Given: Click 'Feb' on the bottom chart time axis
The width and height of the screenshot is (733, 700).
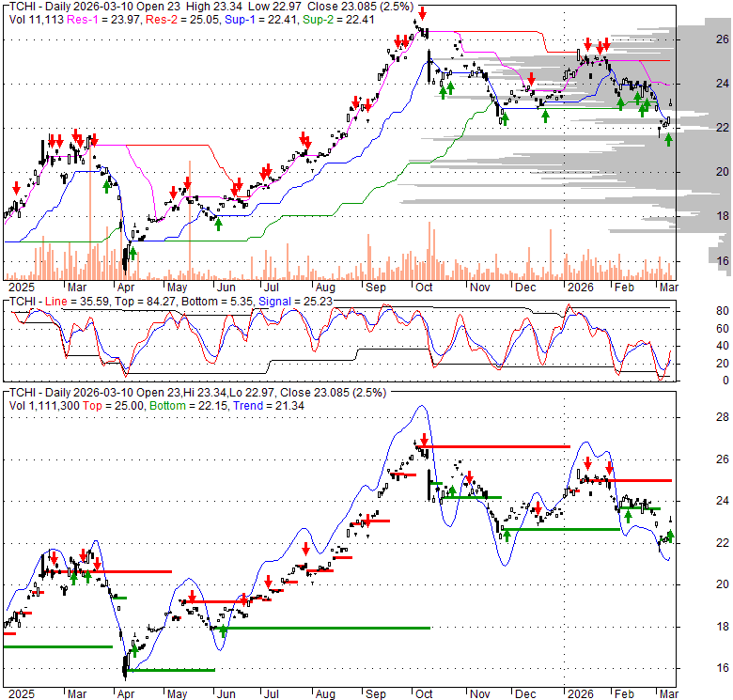Looking at the screenshot, I should click(x=624, y=693).
